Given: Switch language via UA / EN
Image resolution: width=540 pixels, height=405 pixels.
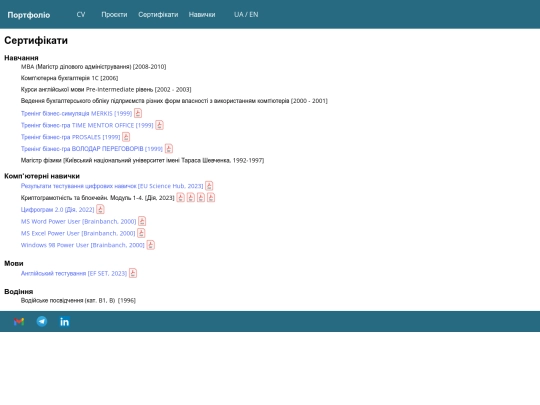Looking at the screenshot, I should [x=246, y=14].
